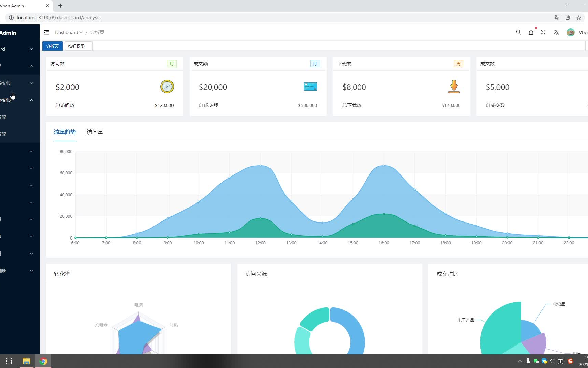Expand the sidebar menu row ending in 'rd'
The image size is (588, 368).
(x=20, y=49)
